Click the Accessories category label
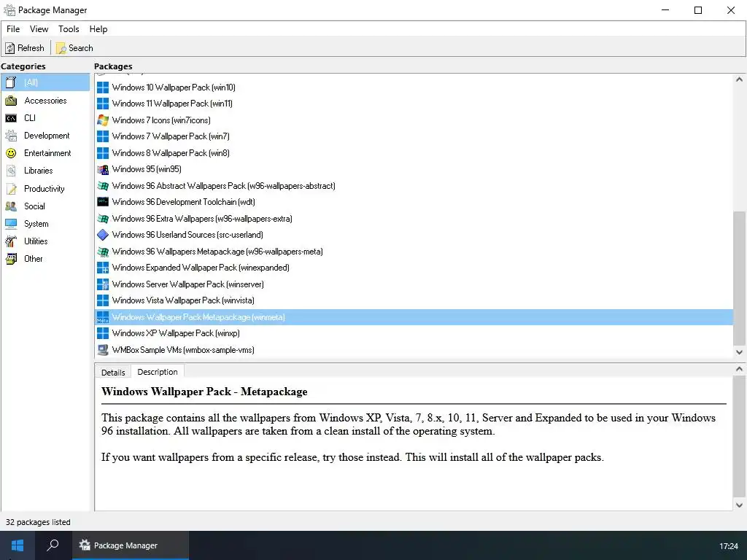The image size is (747, 560). point(45,101)
